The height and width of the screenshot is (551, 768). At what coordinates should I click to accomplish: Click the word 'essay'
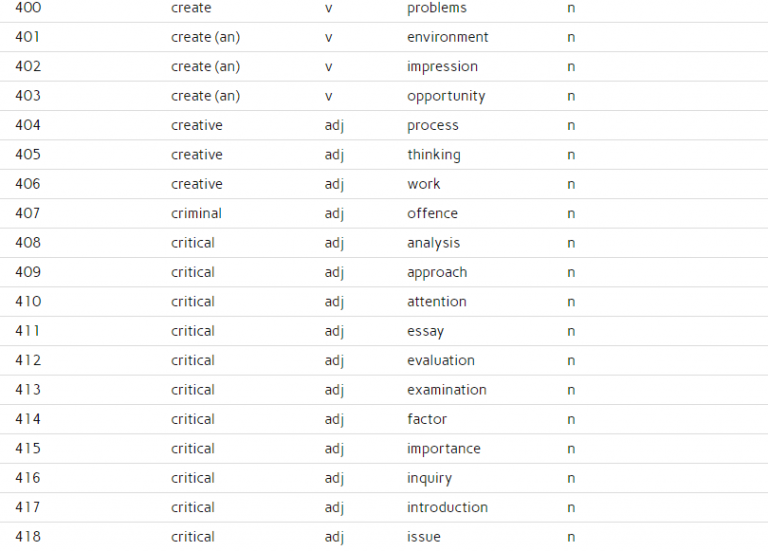coord(425,331)
